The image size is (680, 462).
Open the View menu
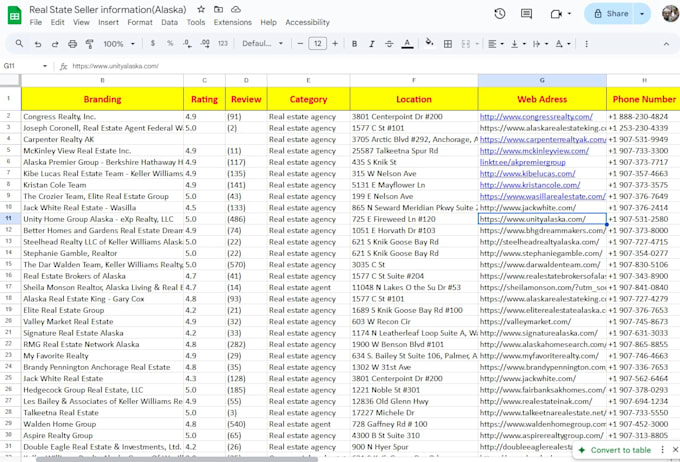point(81,22)
